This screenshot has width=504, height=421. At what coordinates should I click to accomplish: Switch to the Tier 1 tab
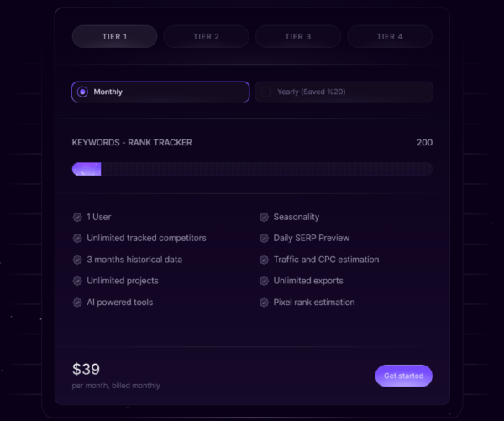tap(114, 36)
